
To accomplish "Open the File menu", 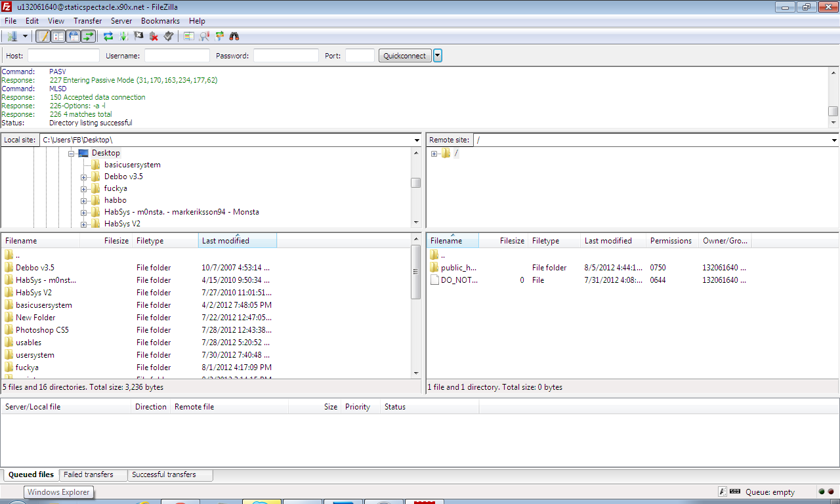I will (10, 21).
